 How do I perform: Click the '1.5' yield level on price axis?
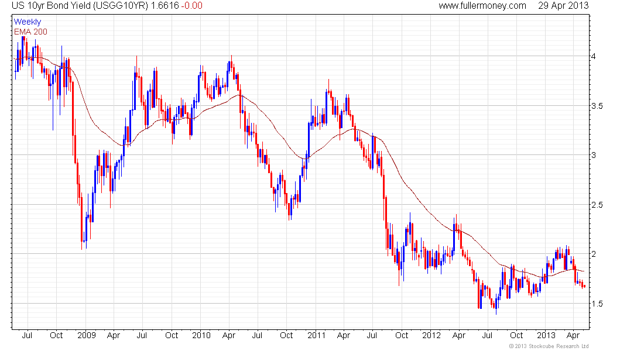(x=597, y=304)
